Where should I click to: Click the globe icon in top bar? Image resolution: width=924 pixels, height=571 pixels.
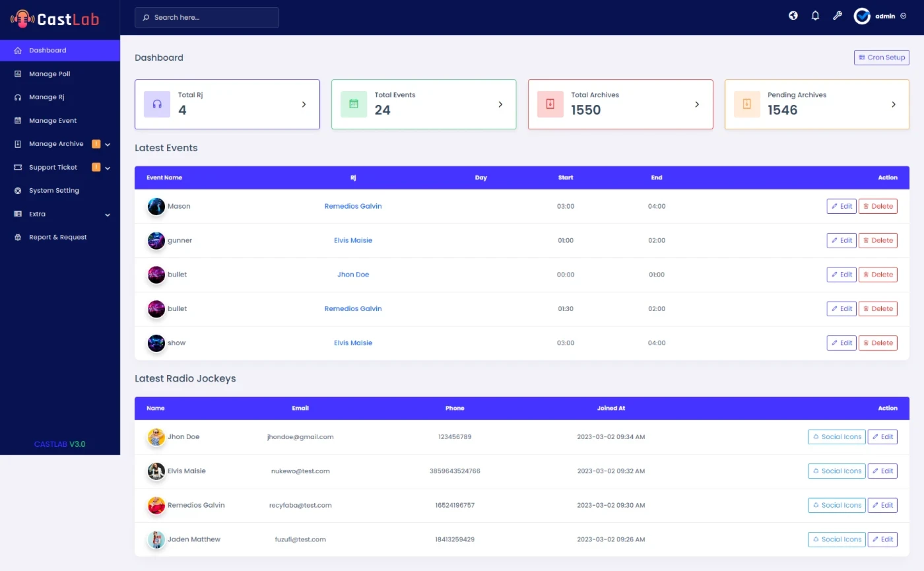click(793, 16)
